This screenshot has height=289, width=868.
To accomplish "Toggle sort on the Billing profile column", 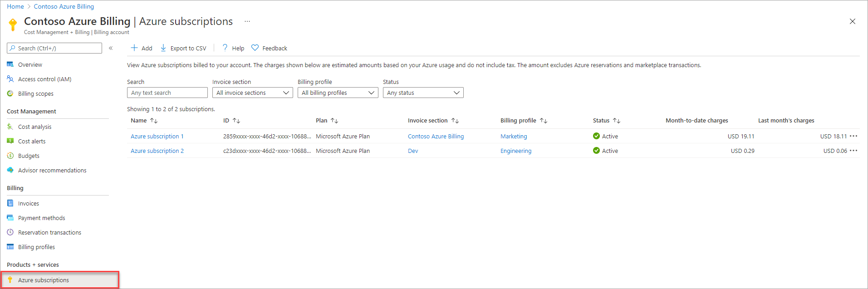I will coord(544,121).
